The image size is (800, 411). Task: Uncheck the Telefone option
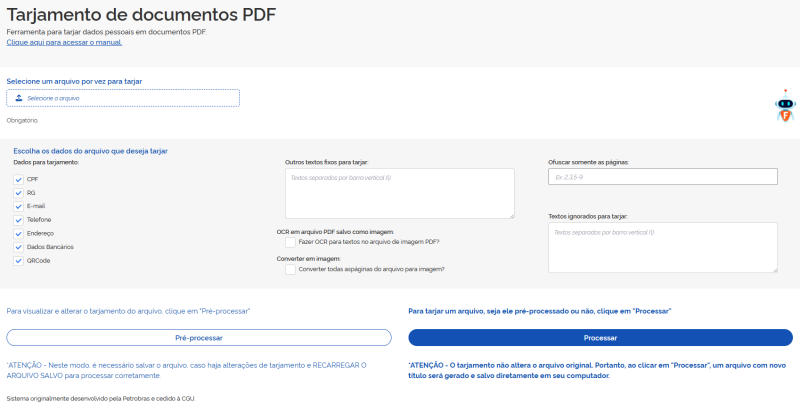click(18, 219)
